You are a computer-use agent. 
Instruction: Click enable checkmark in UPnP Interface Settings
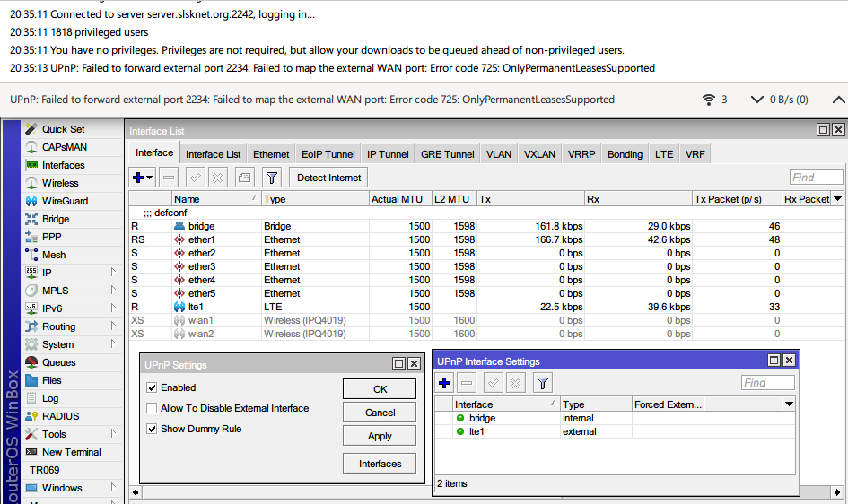[494, 383]
